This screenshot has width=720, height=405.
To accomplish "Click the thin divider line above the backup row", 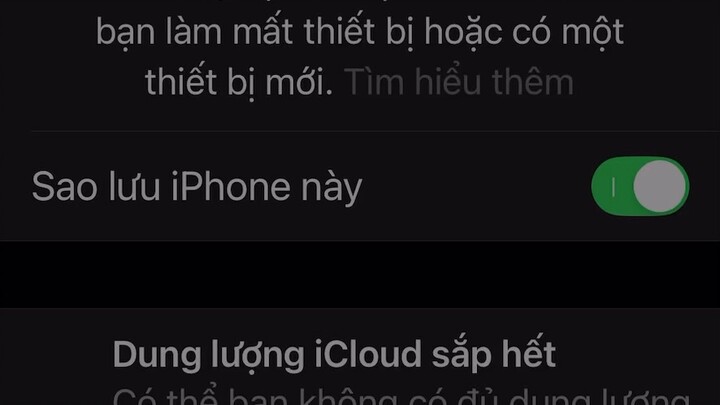I will tap(376, 131).
